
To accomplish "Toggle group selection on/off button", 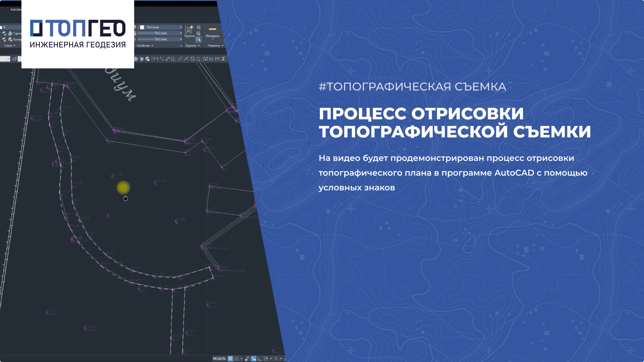I will point(199,39).
